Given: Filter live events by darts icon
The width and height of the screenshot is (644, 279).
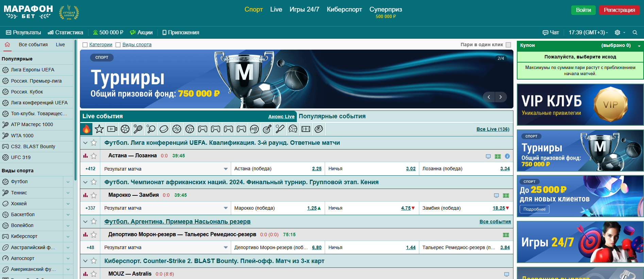Looking at the screenshot, I should point(267,129).
